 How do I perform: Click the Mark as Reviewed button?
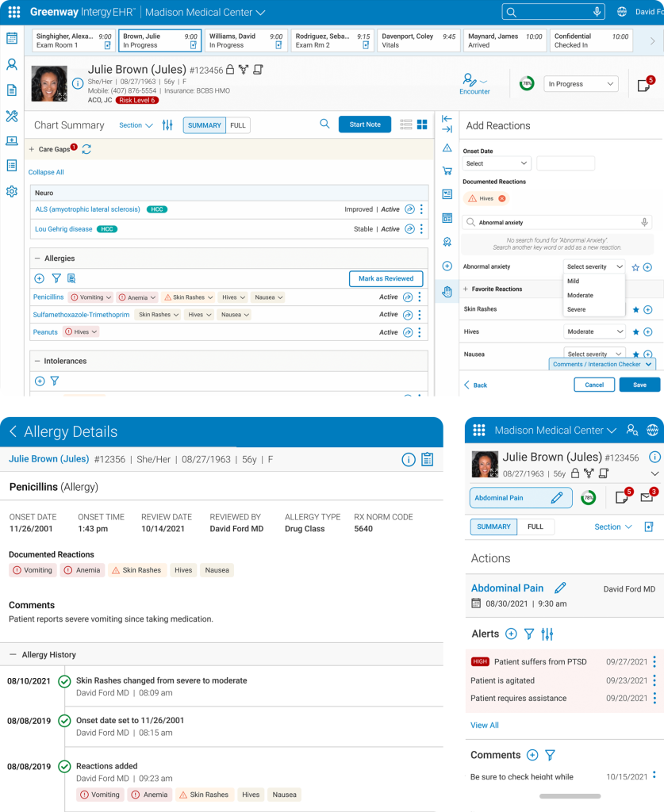(x=386, y=278)
